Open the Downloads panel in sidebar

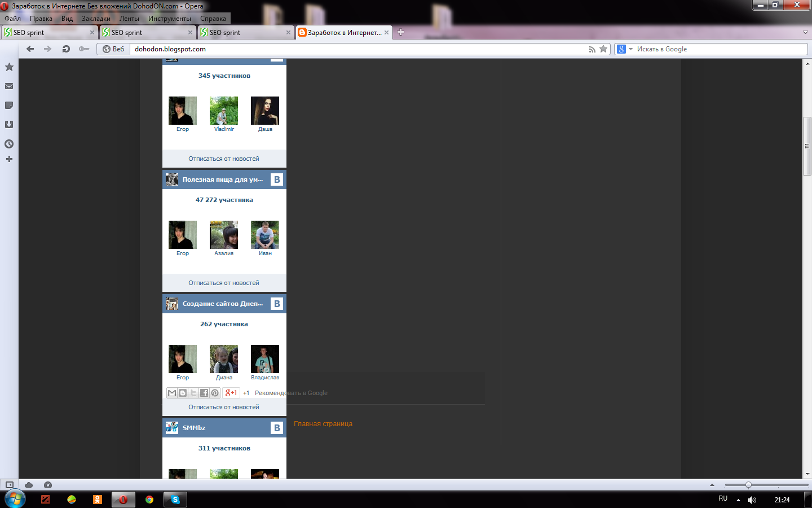[x=9, y=125]
